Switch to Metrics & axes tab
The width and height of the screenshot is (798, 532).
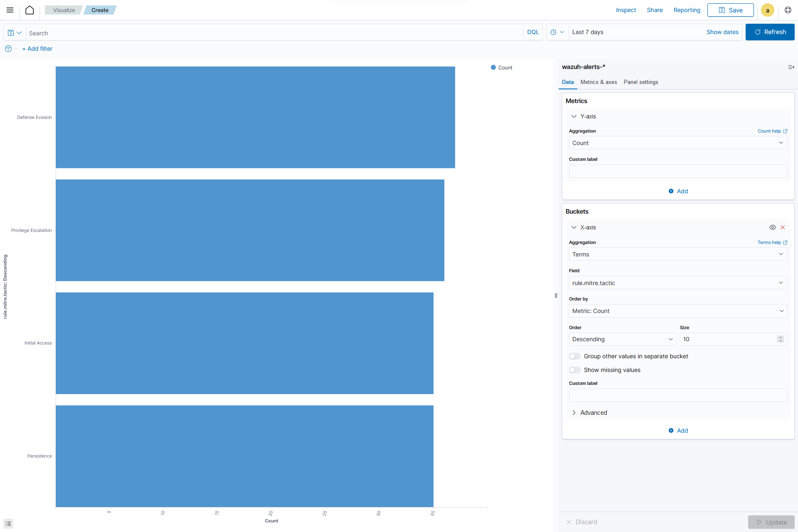point(598,82)
